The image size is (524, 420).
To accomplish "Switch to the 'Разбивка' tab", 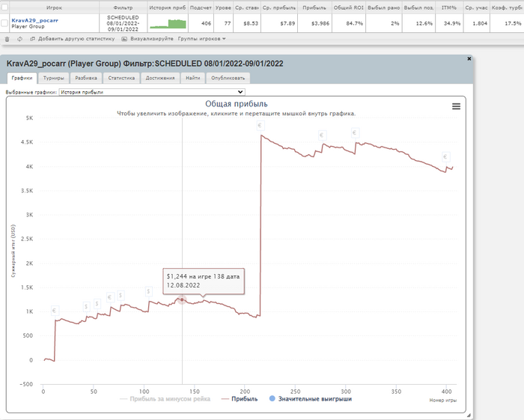I will coord(86,78).
